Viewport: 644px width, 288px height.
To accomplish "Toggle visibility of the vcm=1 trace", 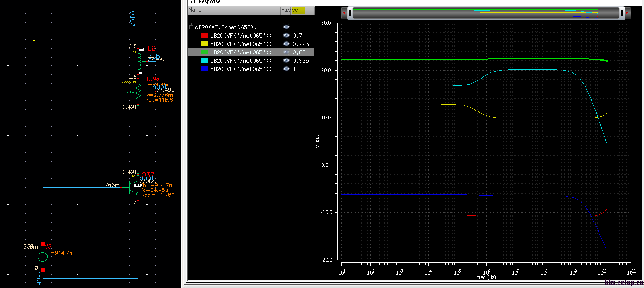I will (x=286, y=69).
